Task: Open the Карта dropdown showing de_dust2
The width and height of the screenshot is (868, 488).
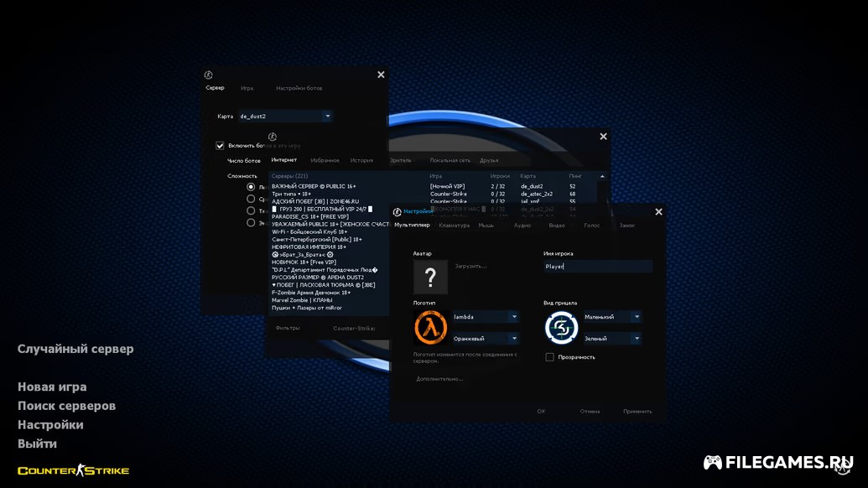Action: coord(285,117)
